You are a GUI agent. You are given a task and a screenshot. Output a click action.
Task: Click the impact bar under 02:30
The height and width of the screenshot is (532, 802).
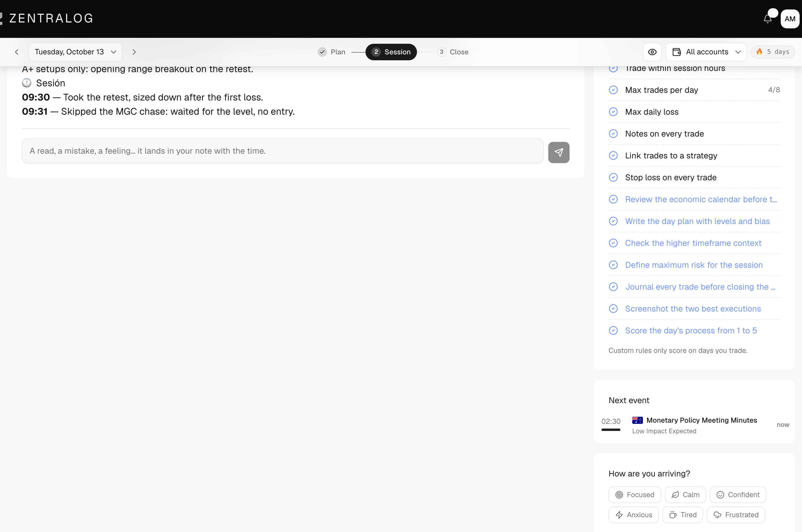point(611,430)
